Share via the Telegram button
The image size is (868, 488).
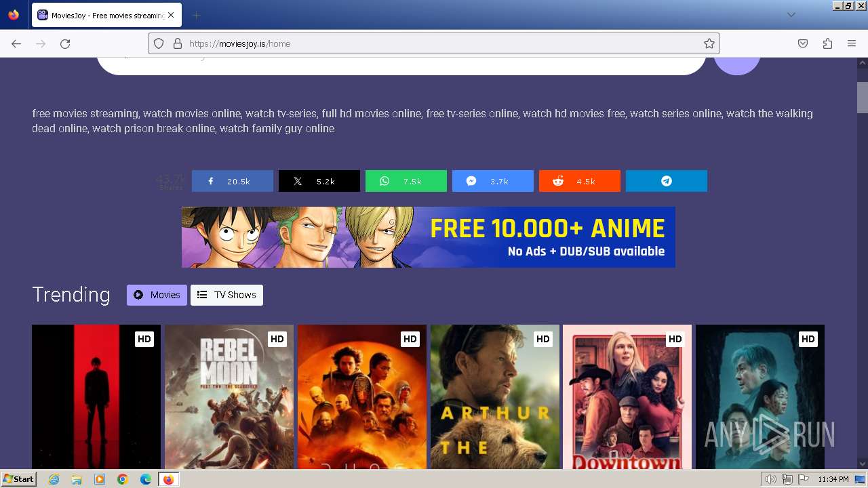pos(667,181)
